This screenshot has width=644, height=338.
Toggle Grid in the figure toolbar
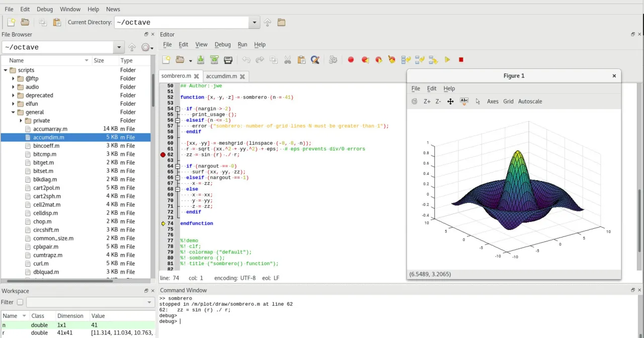pos(508,102)
